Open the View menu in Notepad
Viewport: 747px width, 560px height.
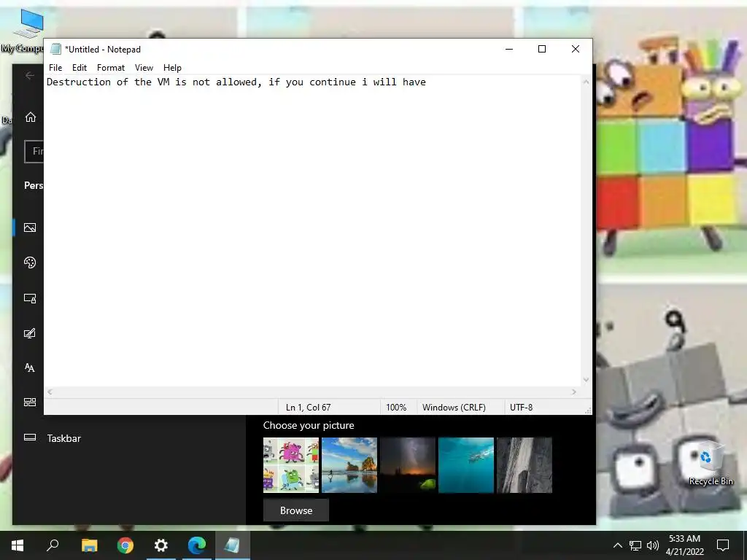coord(144,68)
